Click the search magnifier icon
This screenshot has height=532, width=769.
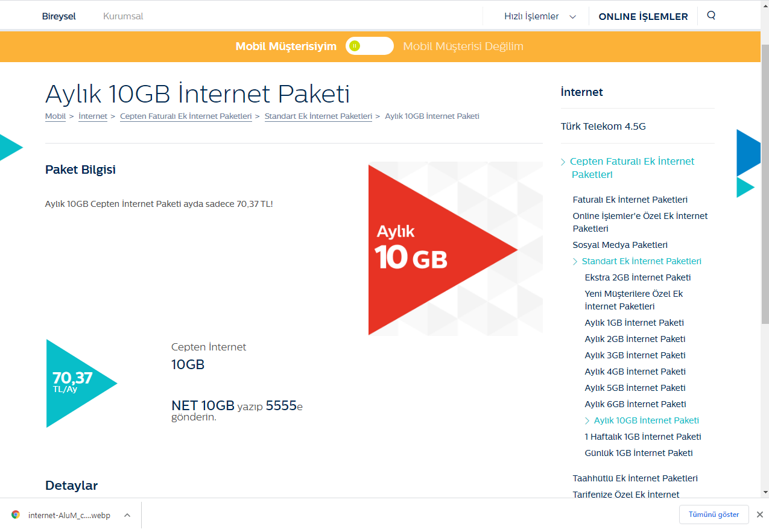711,16
